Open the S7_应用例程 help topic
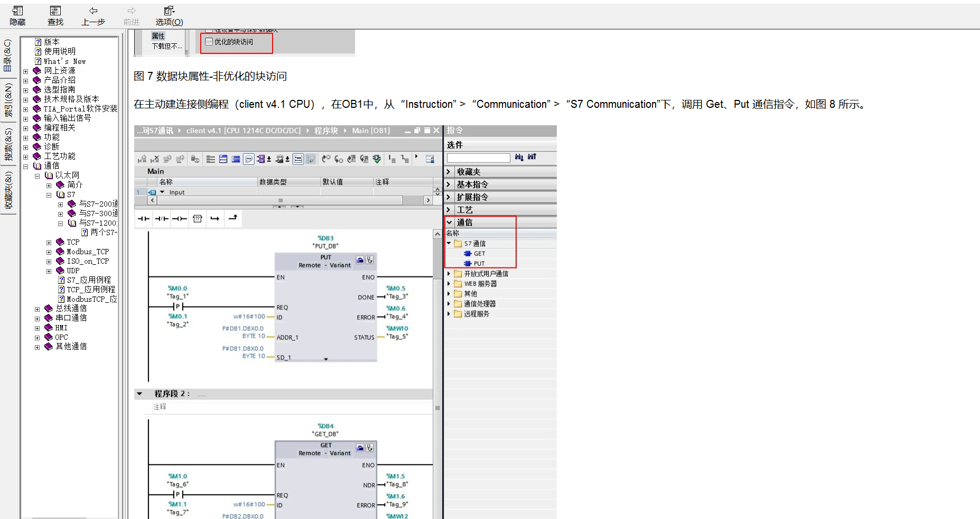 point(88,280)
